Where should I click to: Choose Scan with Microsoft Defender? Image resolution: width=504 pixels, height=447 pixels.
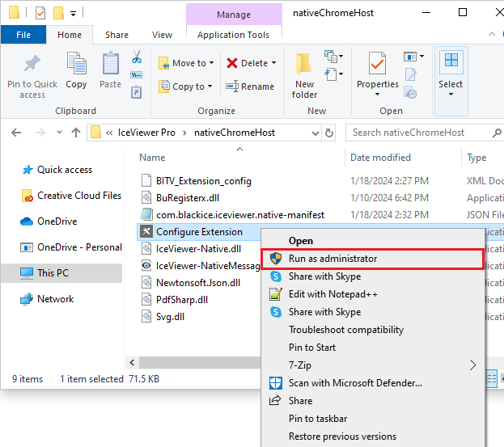[372, 383]
